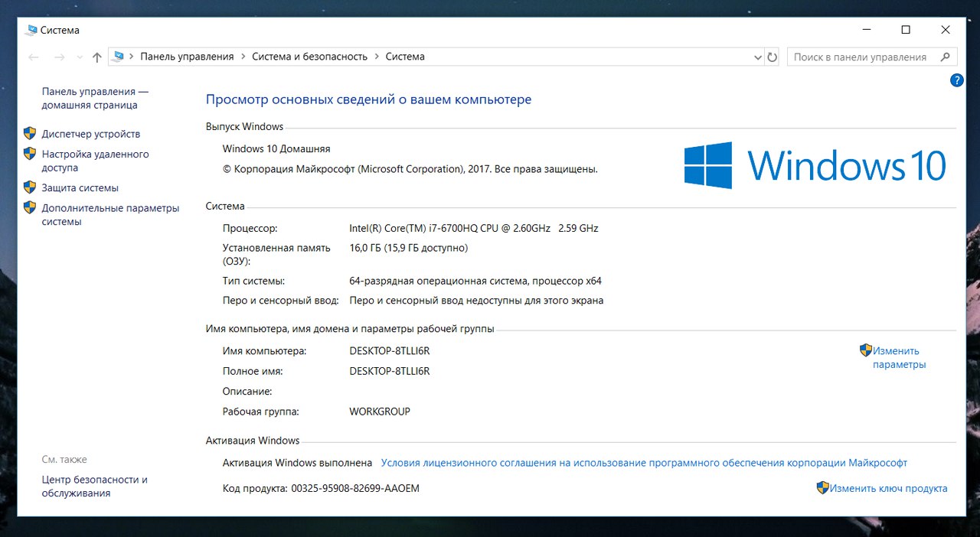
Task: Click 'Изменить ключ продукта' link
Action: (889, 488)
